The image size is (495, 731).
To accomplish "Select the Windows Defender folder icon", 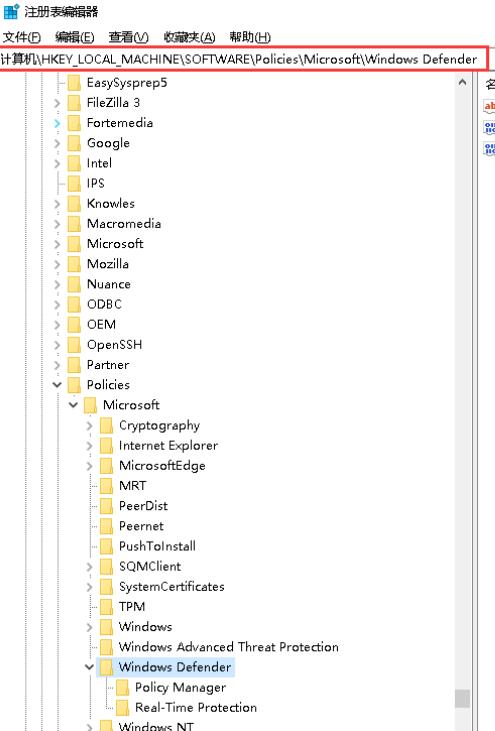I will click(106, 667).
